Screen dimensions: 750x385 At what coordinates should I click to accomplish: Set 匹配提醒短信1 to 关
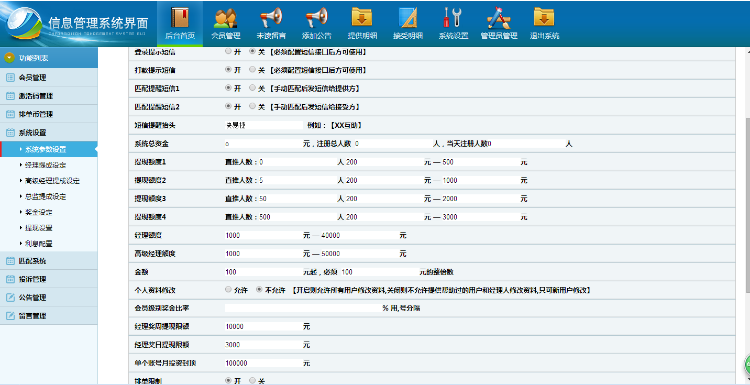[253, 88]
